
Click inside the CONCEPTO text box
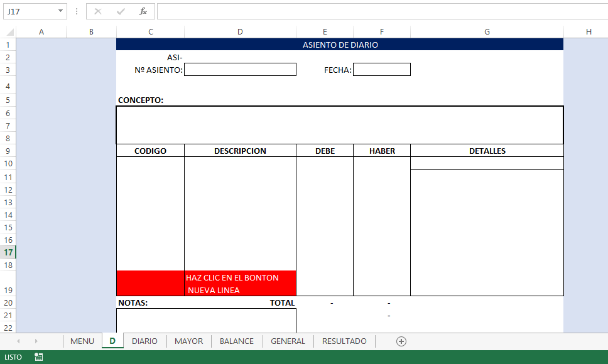(x=339, y=125)
